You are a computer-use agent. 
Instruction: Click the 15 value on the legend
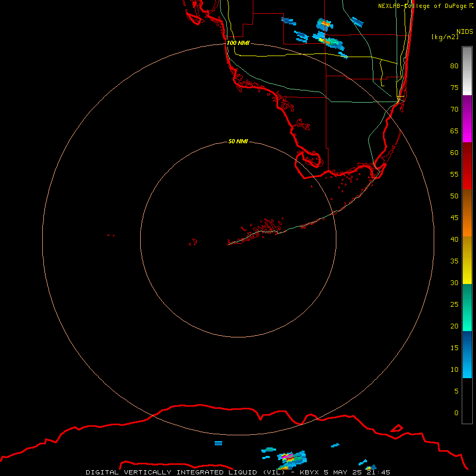[454, 347]
